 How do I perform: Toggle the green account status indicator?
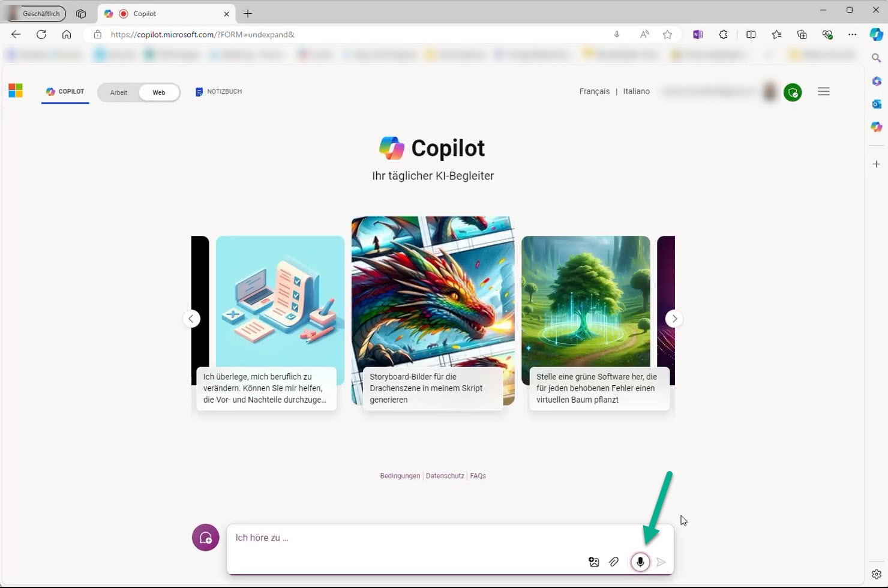point(792,92)
